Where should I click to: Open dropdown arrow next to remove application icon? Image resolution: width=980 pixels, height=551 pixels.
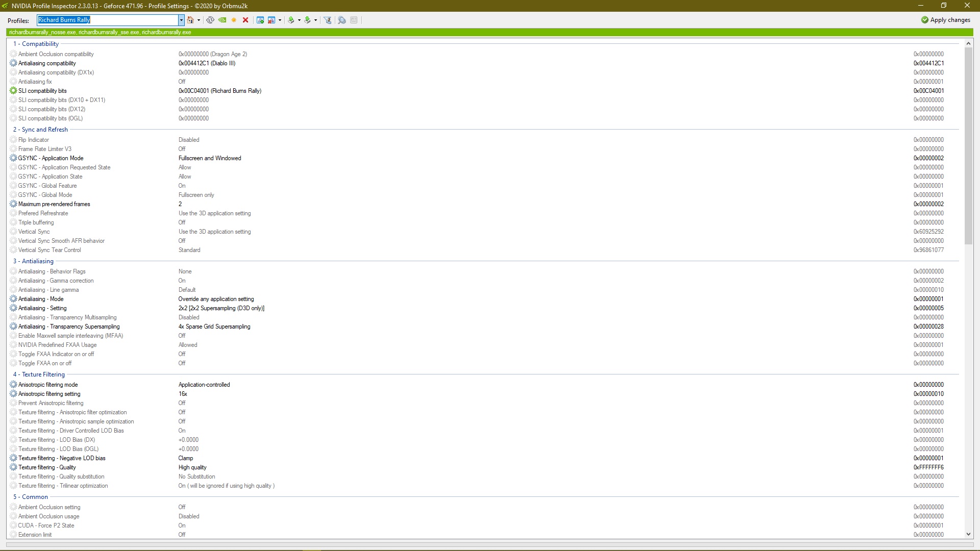[280, 20]
